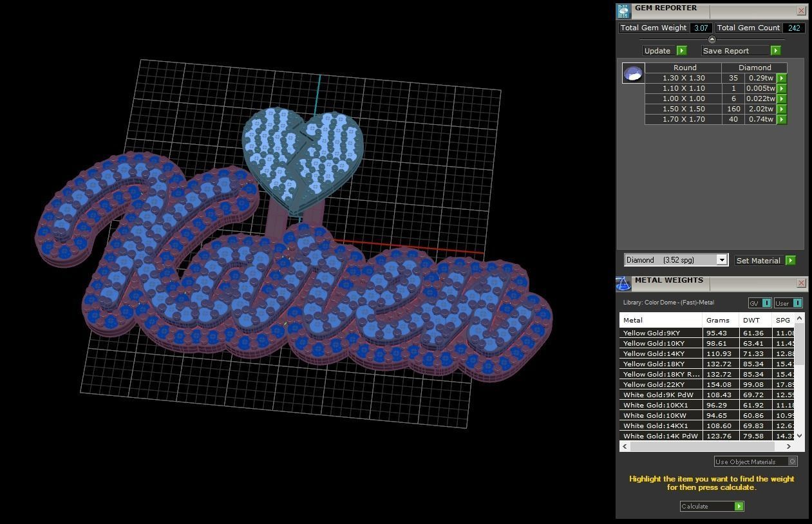Click the metal list scroll down arrow
The height and width of the screenshot is (524, 812).
[800, 436]
